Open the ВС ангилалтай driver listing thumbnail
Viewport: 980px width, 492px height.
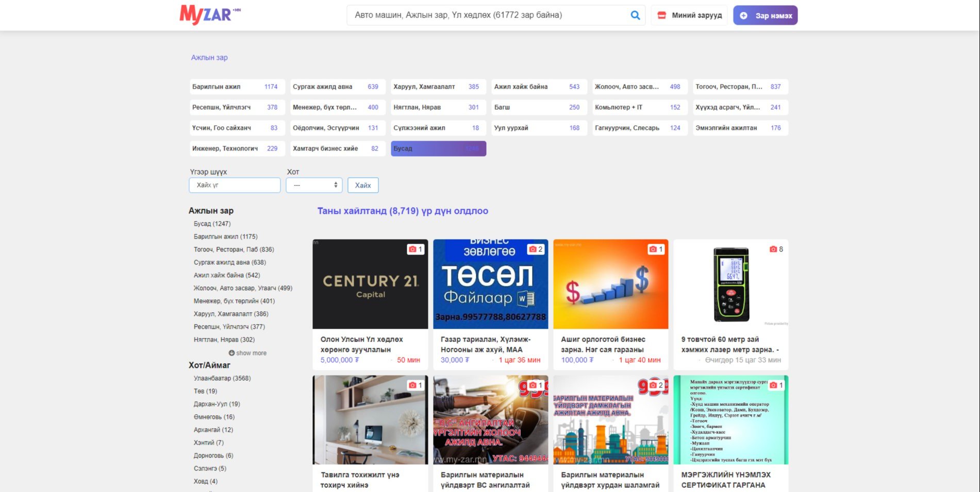pos(490,420)
